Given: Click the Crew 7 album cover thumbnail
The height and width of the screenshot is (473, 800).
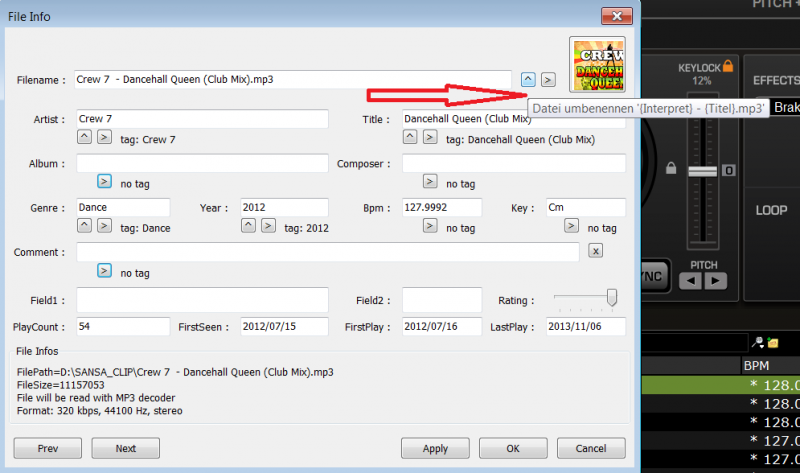Looking at the screenshot, I should (x=597, y=64).
